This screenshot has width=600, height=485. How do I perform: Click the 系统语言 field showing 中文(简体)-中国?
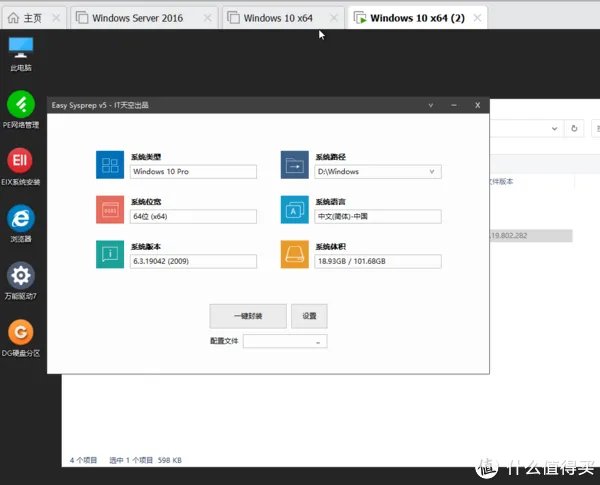click(x=378, y=216)
